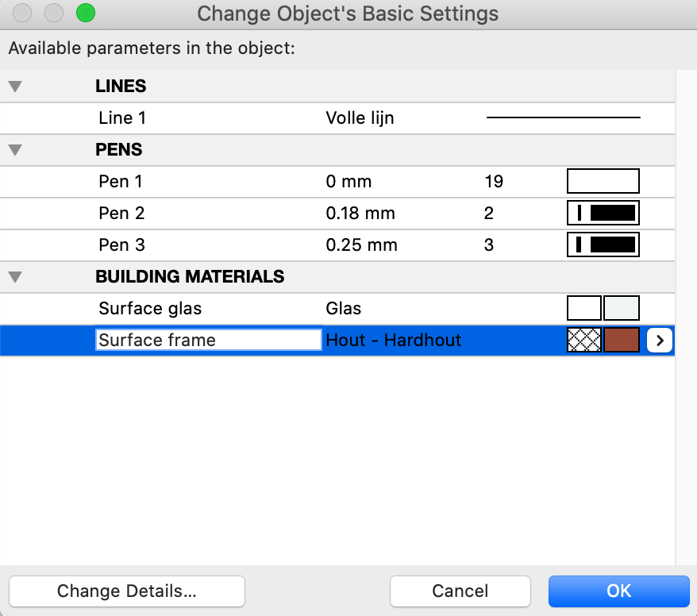Click the Pen 2 black pen swatch
Screen dimensions: 697x616
[x=603, y=213]
